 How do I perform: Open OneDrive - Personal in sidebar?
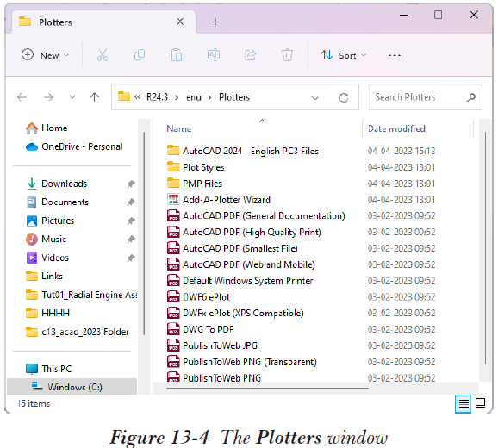[74, 146]
